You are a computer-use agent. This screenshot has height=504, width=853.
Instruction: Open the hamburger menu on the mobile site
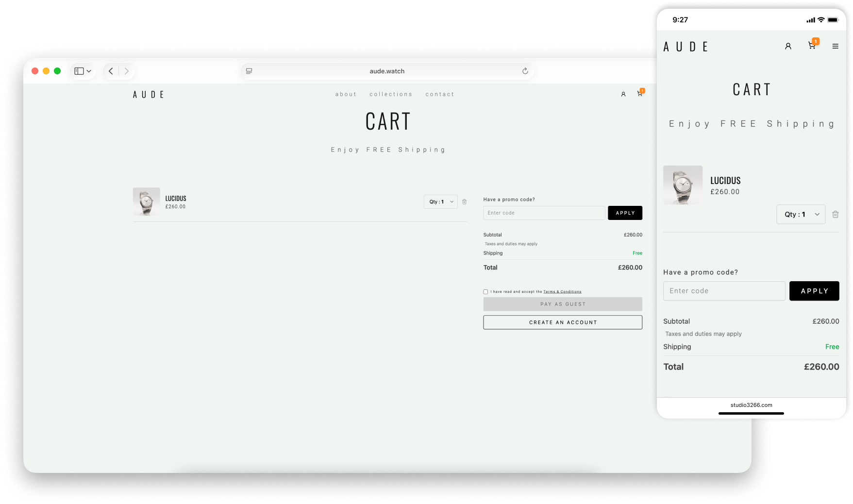coord(836,46)
